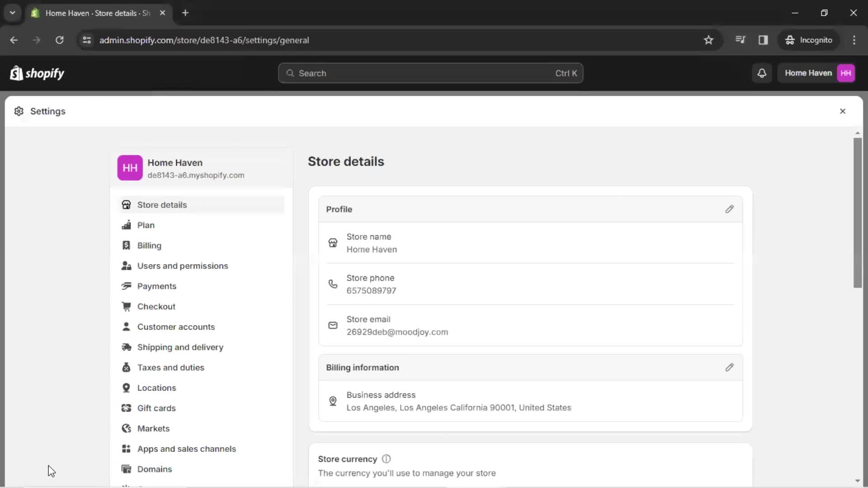Click the Shipping and delivery sidebar icon
Viewport: 868px width, 488px height.
[125, 347]
